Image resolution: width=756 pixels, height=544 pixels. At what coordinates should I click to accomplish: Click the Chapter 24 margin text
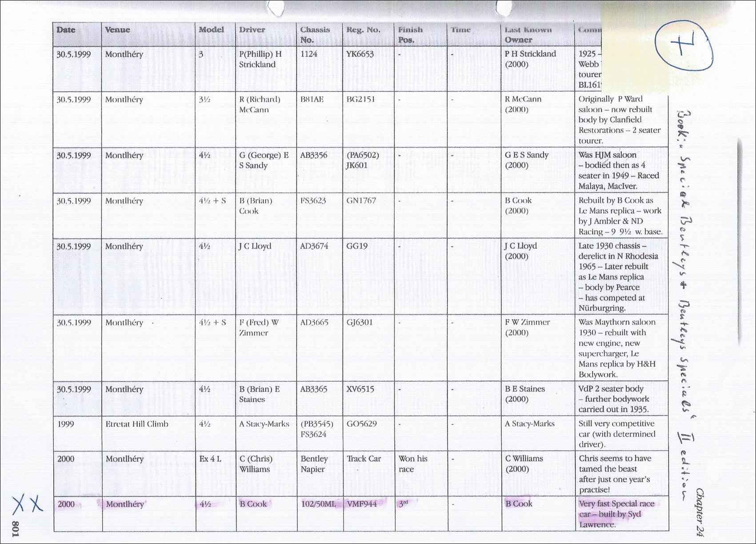700,511
